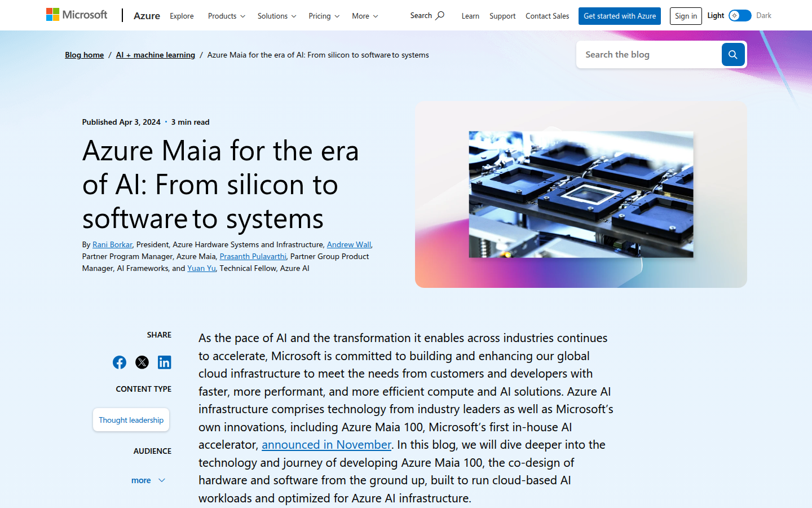Open the Learn menu item
This screenshot has width=812, height=508.
[470, 16]
